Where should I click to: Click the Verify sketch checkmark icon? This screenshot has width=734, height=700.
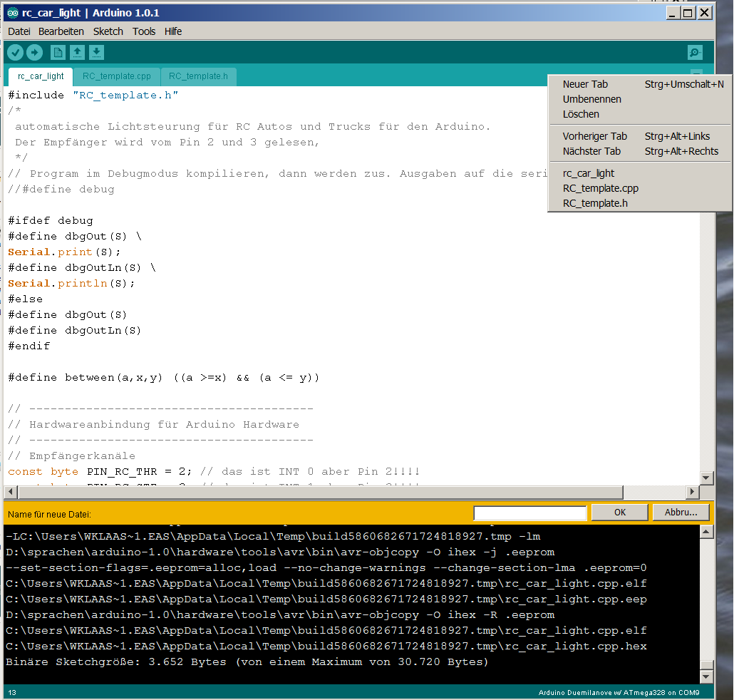(x=15, y=52)
